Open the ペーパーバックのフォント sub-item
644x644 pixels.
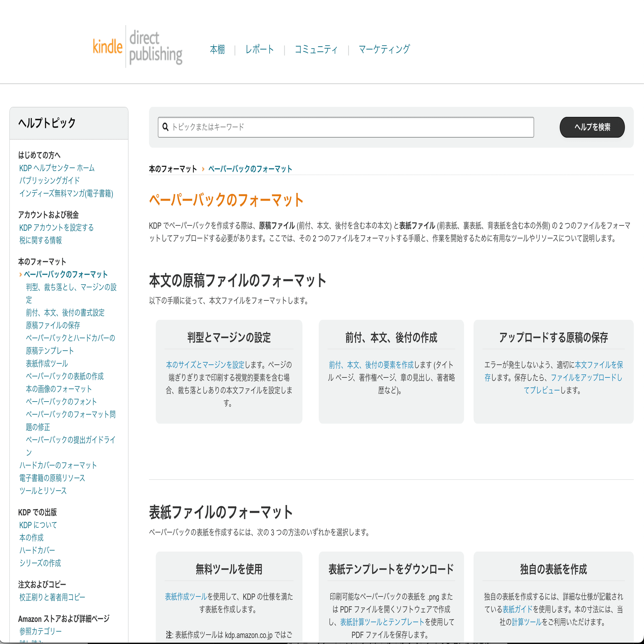click(61, 402)
